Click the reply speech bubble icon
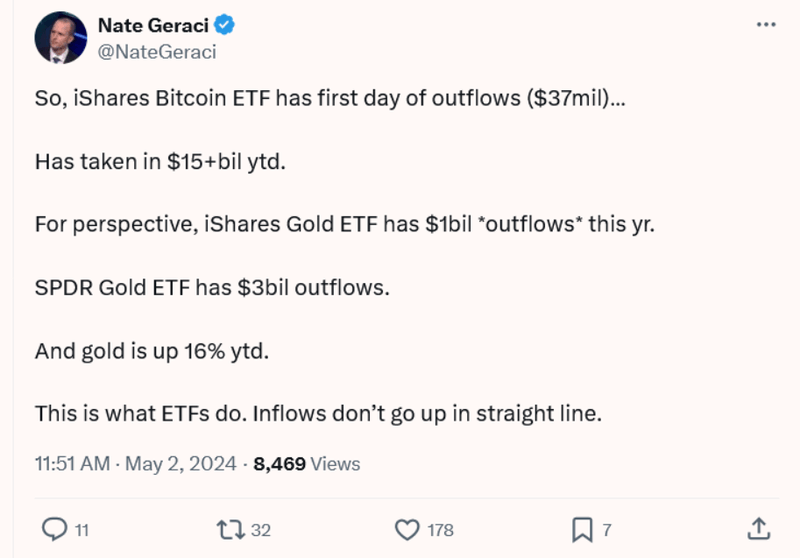 pyautogui.click(x=52, y=529)
